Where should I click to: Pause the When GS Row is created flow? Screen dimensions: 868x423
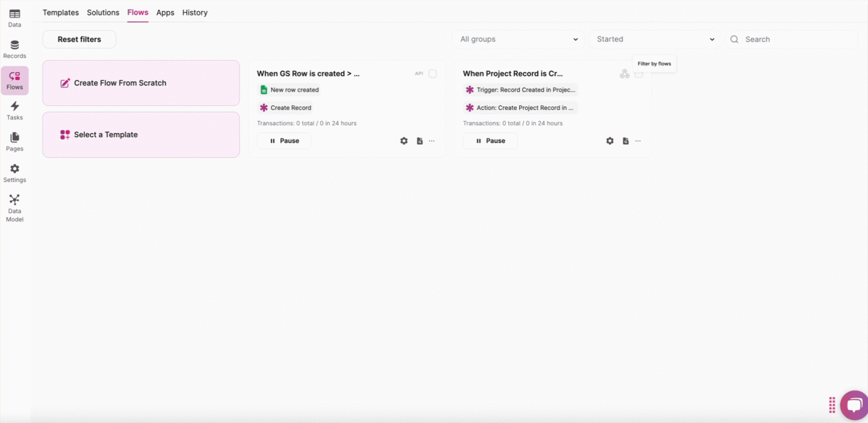click(x=284, y=141)
